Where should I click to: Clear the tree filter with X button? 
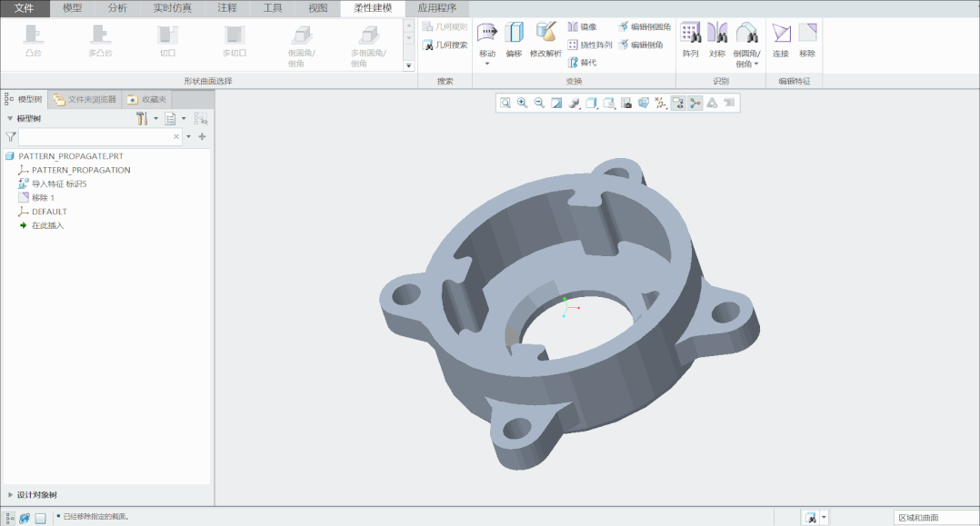(x=176, y=137)
